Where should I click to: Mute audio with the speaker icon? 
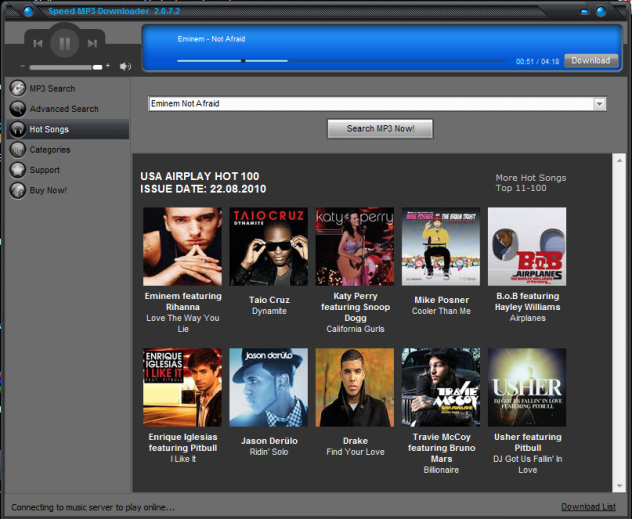125,66
